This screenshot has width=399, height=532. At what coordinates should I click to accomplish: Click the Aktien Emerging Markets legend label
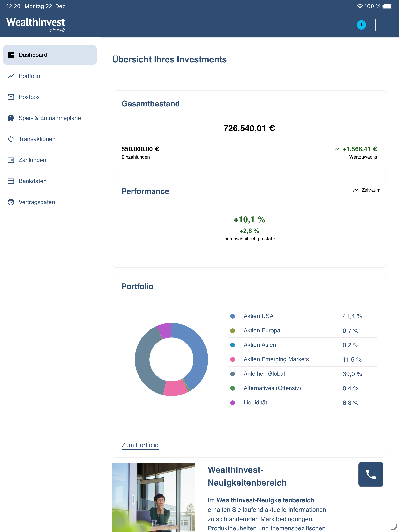[x=276, y=359]
